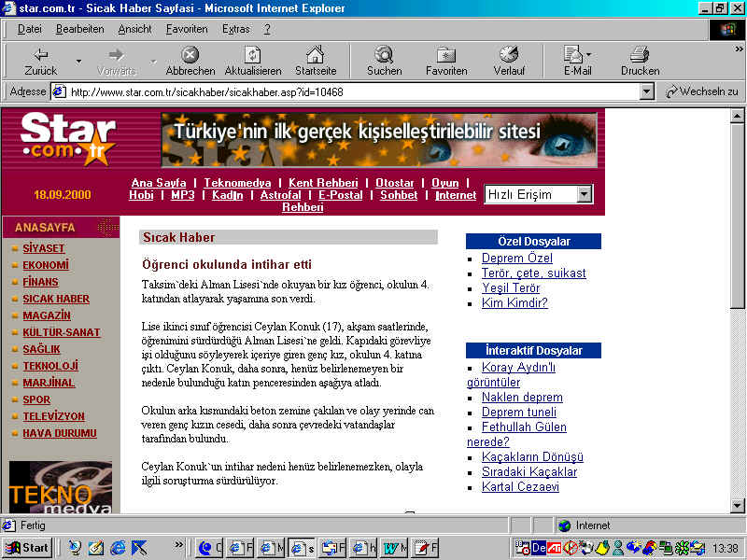Click the Deprem Özel link
The image size is (747, 560).
(516, 259)
